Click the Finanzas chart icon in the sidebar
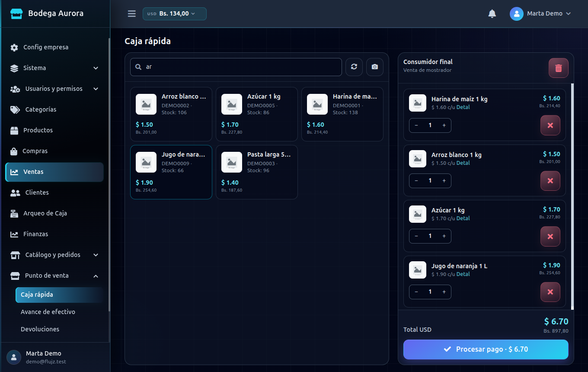The width and height of the screenshot is (588, 372). 14,234
